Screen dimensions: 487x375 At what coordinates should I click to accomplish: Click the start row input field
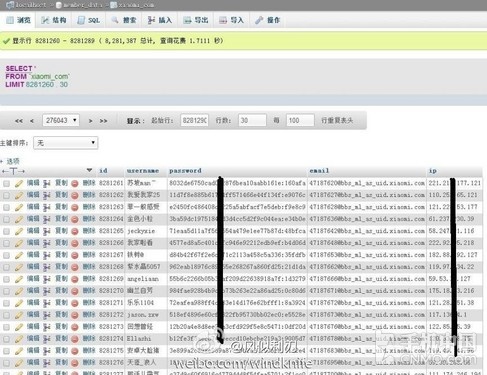pyautogui.click(x=194, y=120)
